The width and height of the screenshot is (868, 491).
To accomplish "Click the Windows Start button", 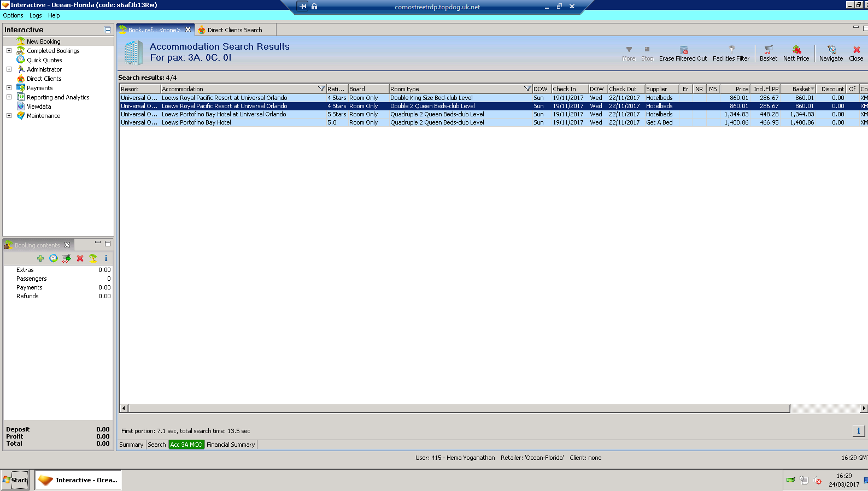I will 15,480.
